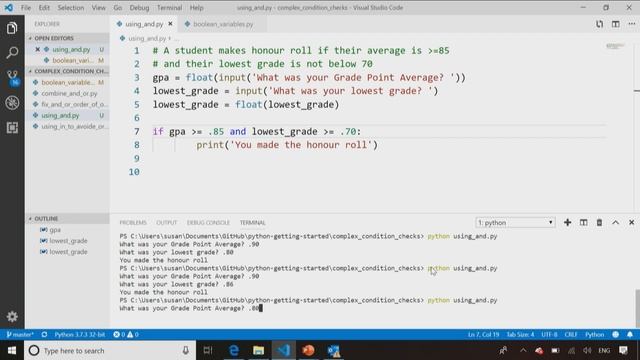
Task: Switch to the Problems panel tab
Action: (x=133, y=223)
